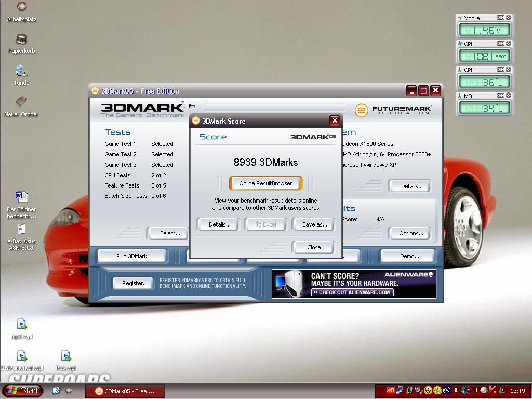This screenshot has height=399, width=532.
Task: Click the Internet Explorer quick launch icon
Action: (x=56, y=391)
